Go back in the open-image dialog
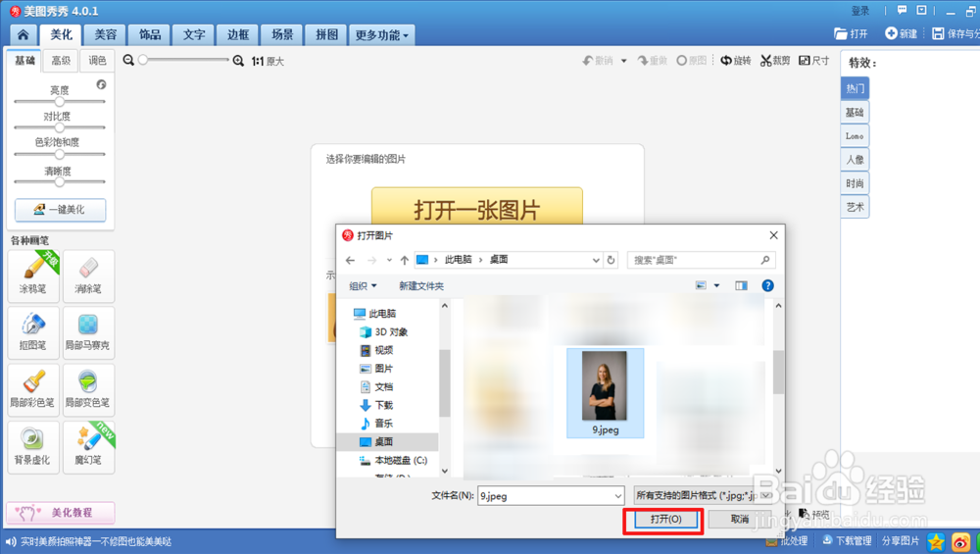 tap(350, 260)
